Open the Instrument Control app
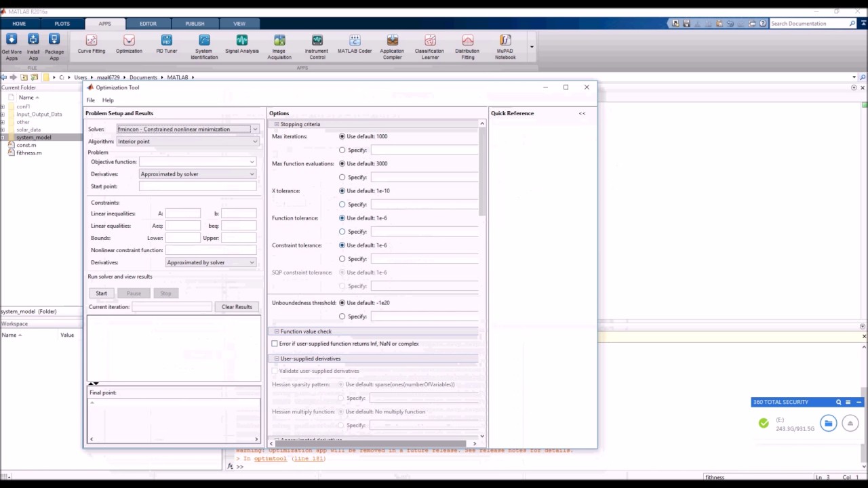 point(317,47)
